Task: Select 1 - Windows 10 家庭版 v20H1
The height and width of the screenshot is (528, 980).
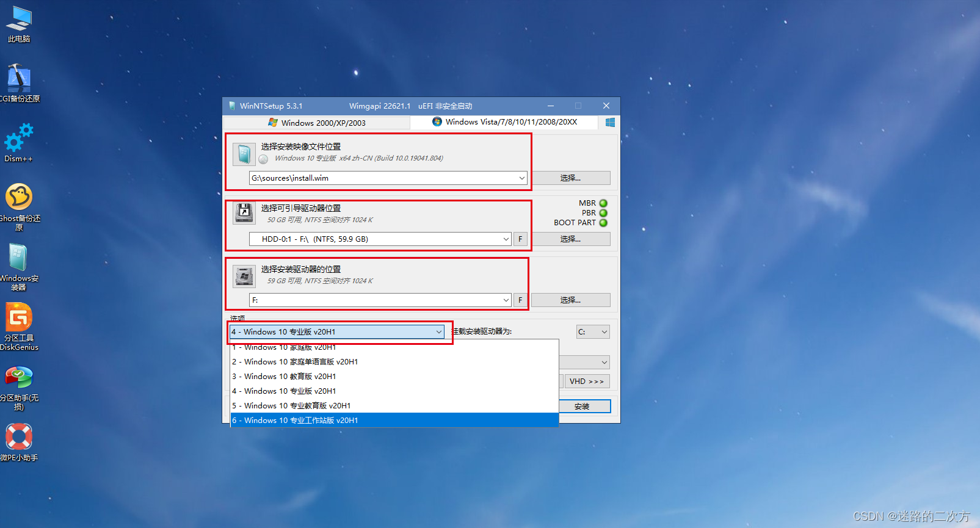Action: pos(394,347)
